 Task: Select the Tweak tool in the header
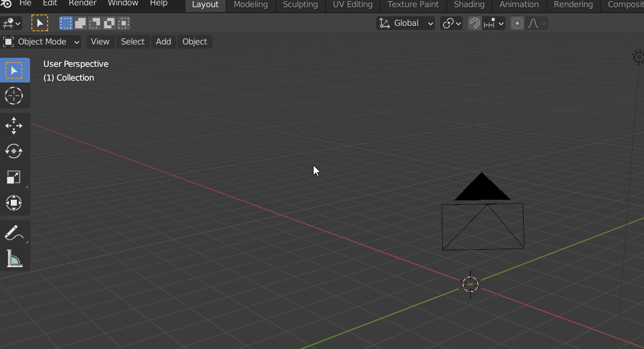(x=40, y=23)
